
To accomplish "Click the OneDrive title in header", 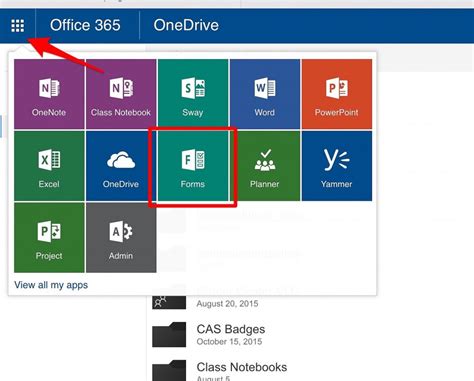I will coord(186,25).
